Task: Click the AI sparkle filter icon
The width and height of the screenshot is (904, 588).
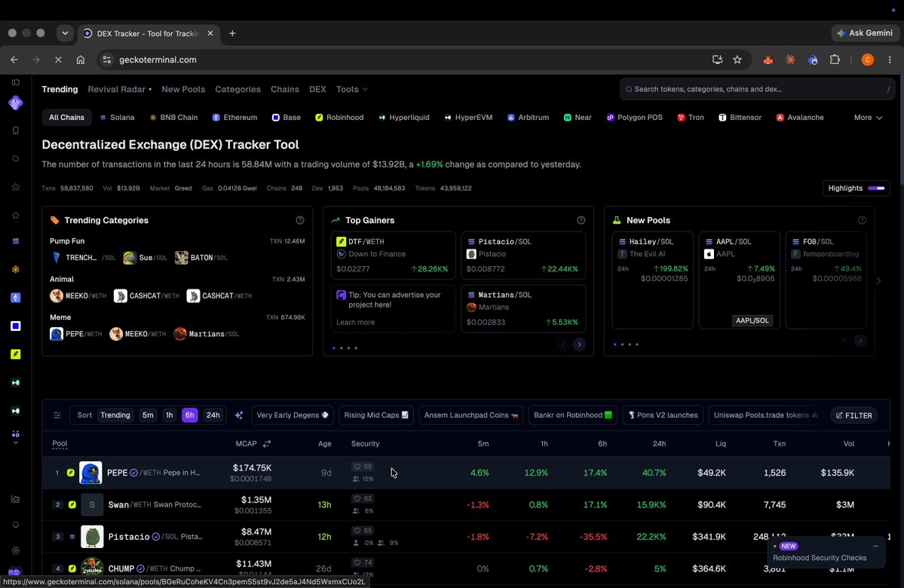Action: (239, 415)
